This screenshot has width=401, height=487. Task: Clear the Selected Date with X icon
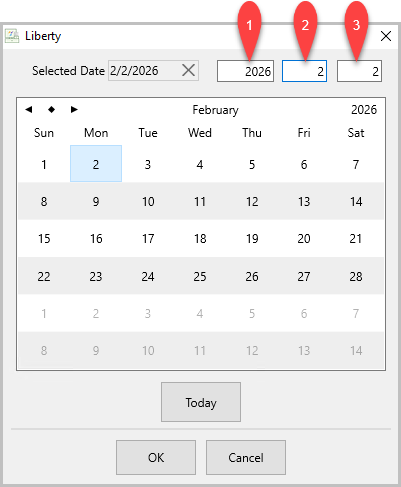tap(188, 70)
